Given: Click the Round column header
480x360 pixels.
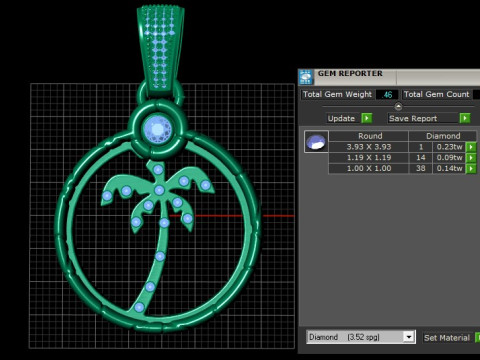Looking at the screenshot, I should (x=370, y=136).
